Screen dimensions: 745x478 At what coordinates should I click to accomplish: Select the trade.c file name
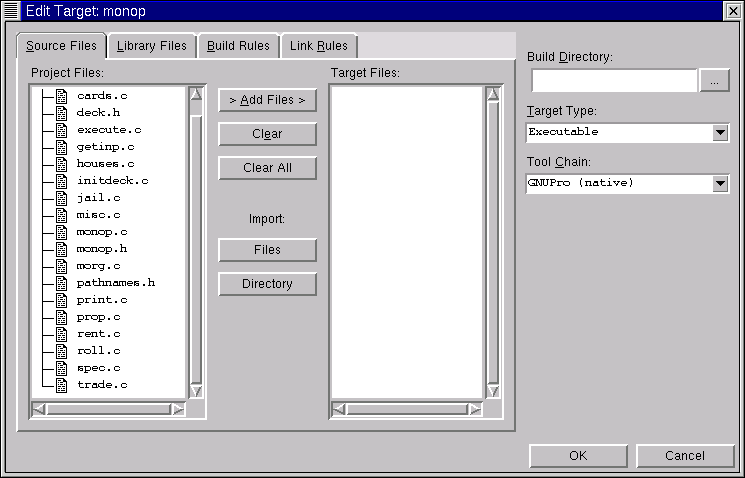click(x=102, y=385)
